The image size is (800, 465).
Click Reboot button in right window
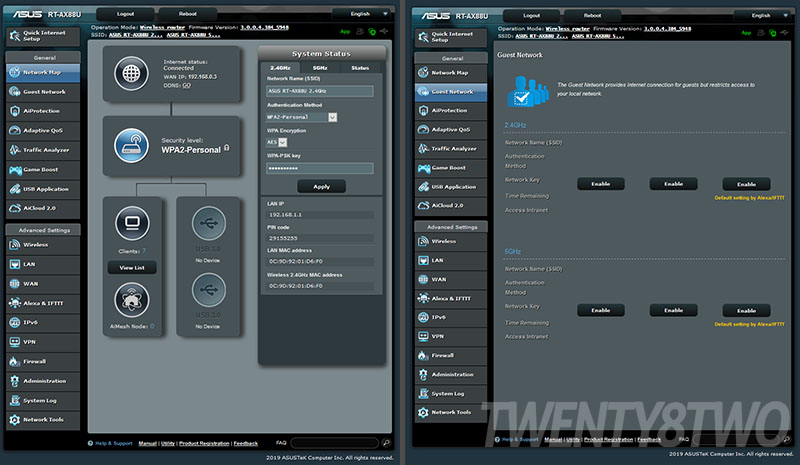tap(592, 15)
